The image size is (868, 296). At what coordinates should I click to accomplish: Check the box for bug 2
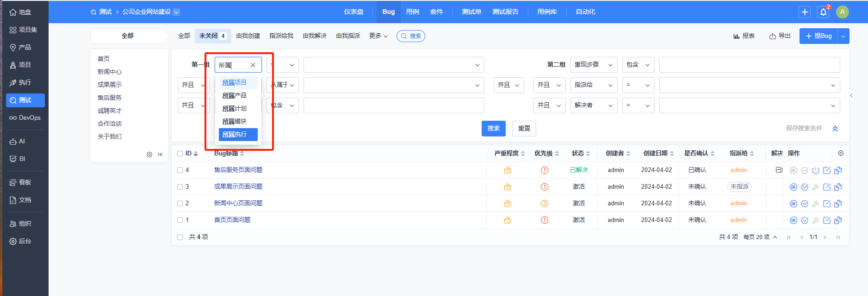[x=180, y=203]
